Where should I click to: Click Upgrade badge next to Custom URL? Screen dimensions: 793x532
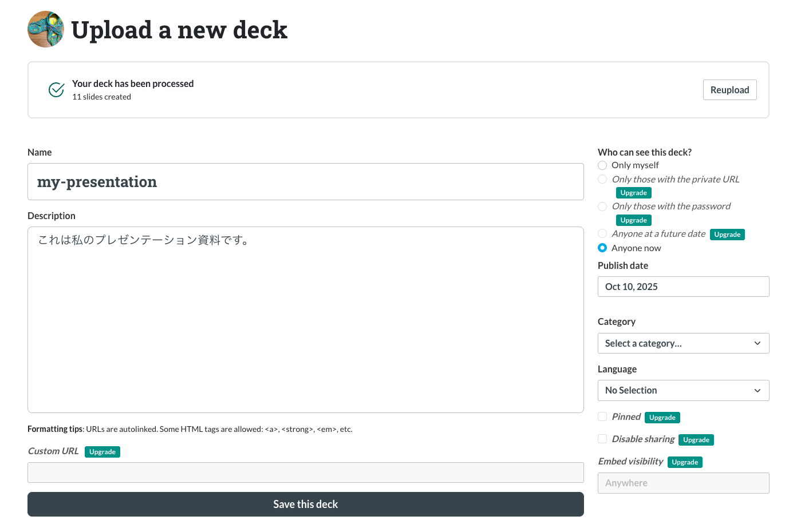point(102,452)
